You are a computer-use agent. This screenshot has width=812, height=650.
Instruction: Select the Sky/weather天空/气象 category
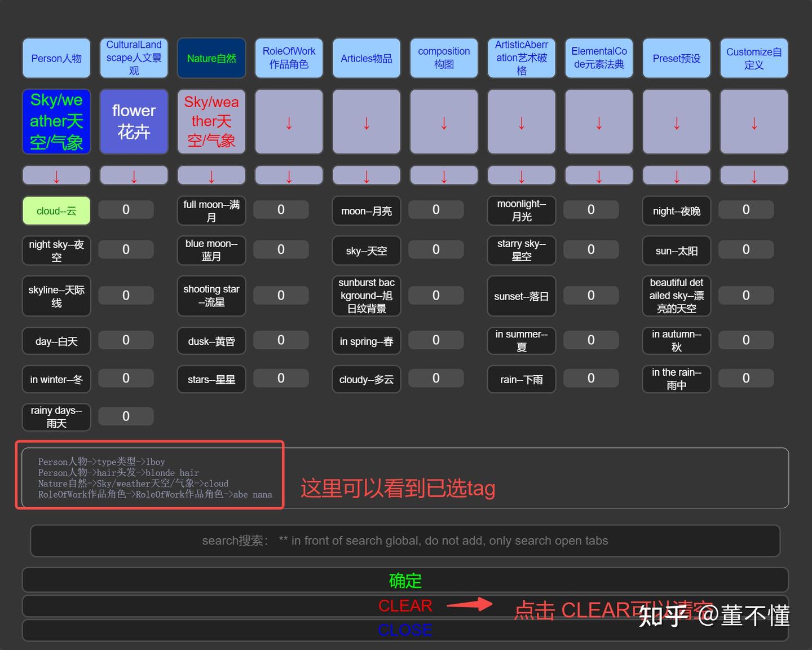56,121
